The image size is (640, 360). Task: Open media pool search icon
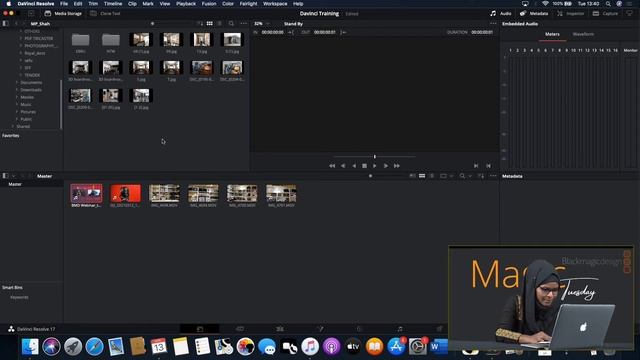tap(462, 176)
